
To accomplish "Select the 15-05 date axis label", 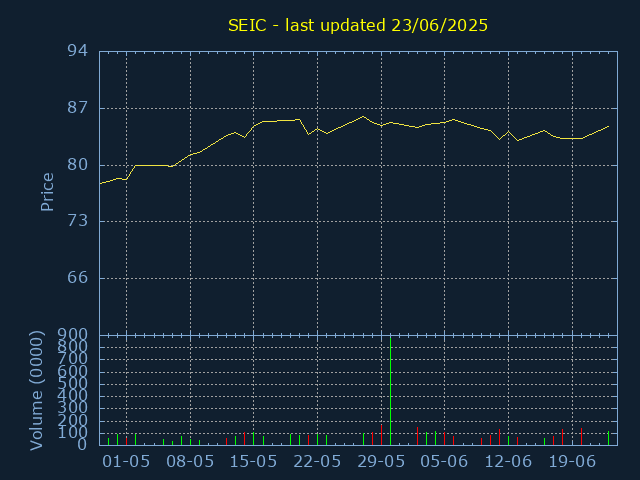I will click(253, 462).
